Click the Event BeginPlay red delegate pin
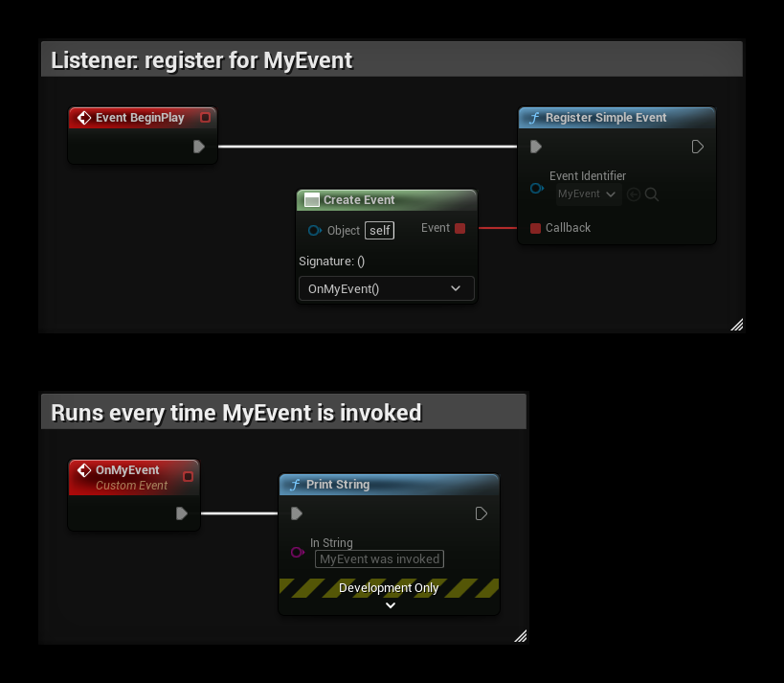This screenshot has width=784, height=683. tap(205, 118)
